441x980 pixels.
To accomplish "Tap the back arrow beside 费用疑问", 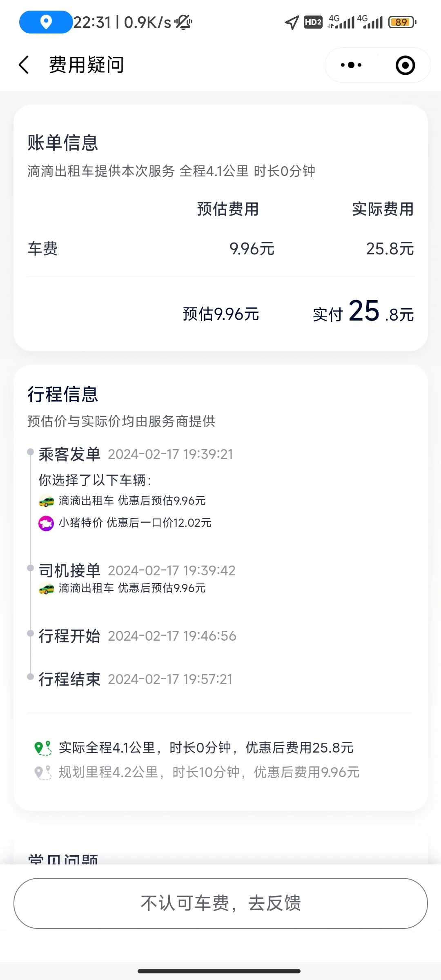I will (x=24, y=65).
